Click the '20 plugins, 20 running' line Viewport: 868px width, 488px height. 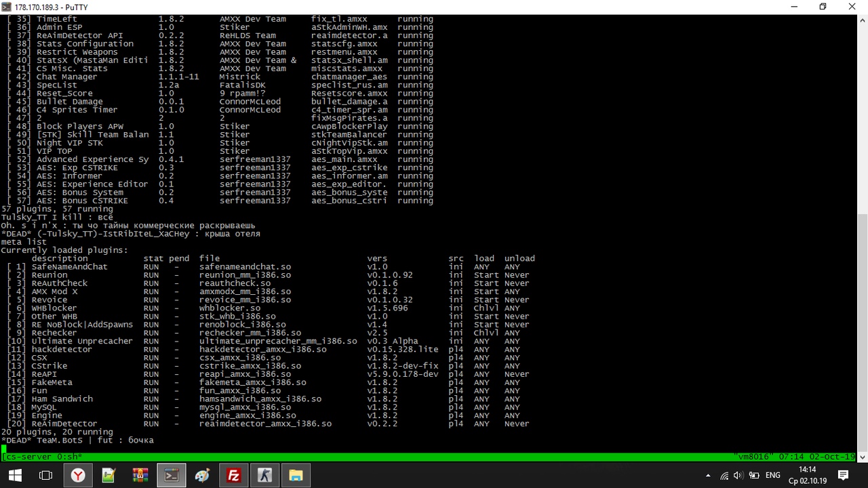pos(57,432)
